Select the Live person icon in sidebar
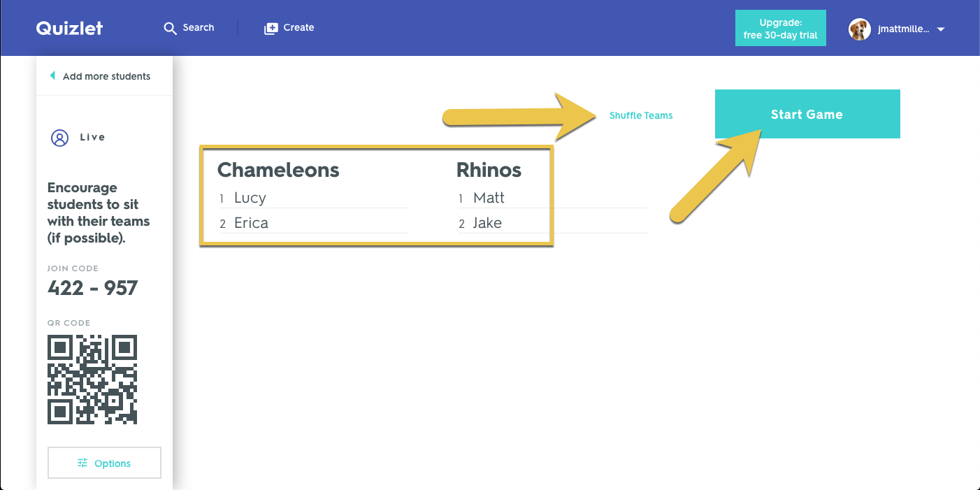The width and height of the screenshot is (980, 490). click(59, 137)
